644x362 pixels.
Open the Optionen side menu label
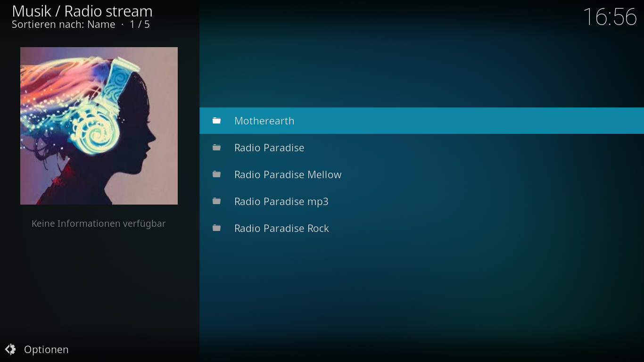[46, 349]
